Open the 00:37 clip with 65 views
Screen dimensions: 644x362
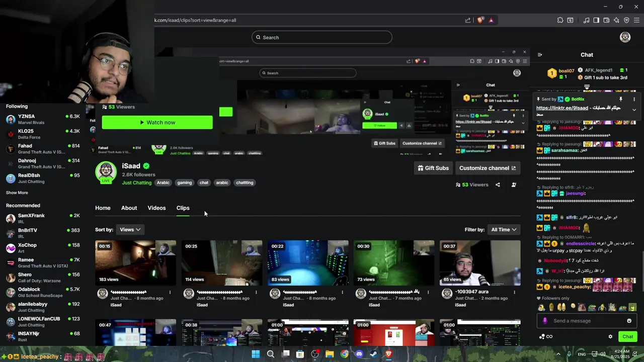tap(480, 263)
